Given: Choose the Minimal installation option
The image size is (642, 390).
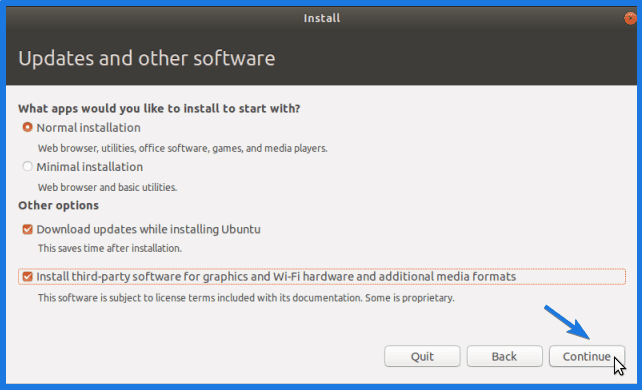Looking at the screenshot, I should point(27,167).
